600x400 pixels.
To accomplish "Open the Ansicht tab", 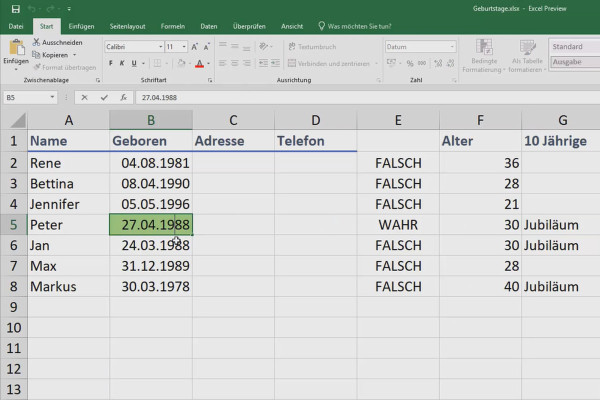I will click(x=292, y=26).
